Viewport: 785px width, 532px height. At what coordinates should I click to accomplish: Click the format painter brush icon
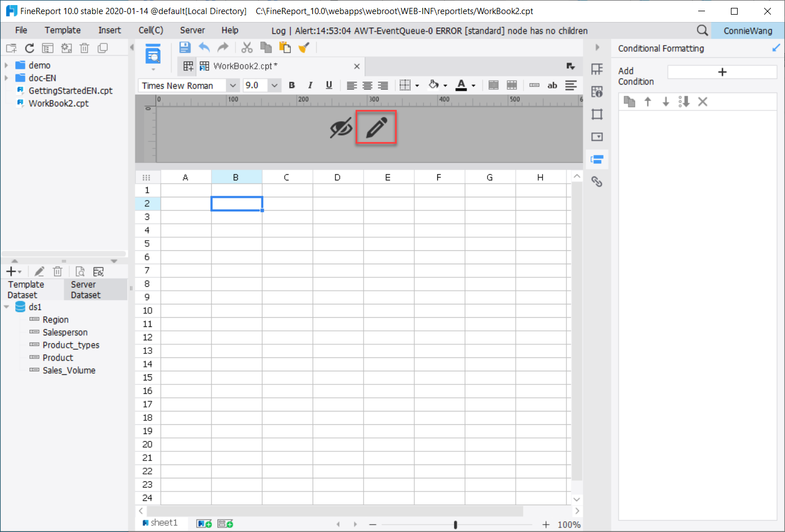click(304, 47)
